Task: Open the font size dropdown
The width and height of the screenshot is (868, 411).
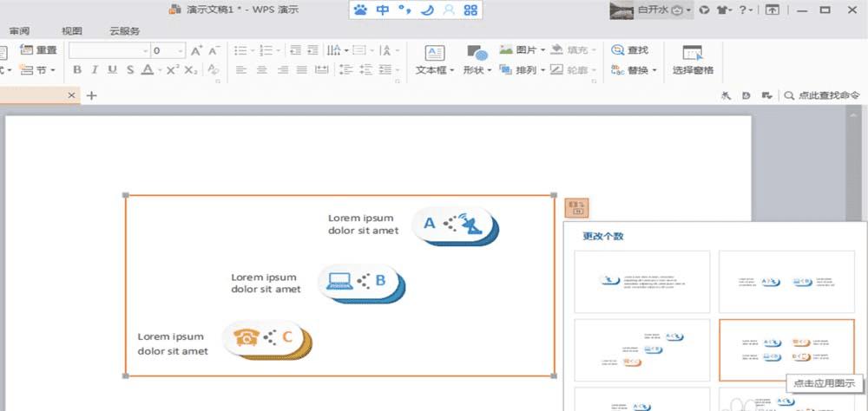Action: point(181,51)
